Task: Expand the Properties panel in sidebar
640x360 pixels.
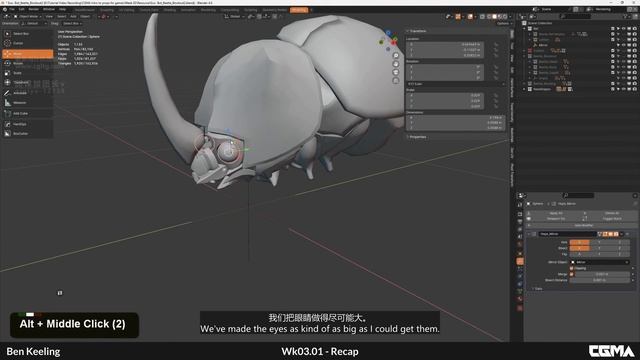Action: (416, 137)
